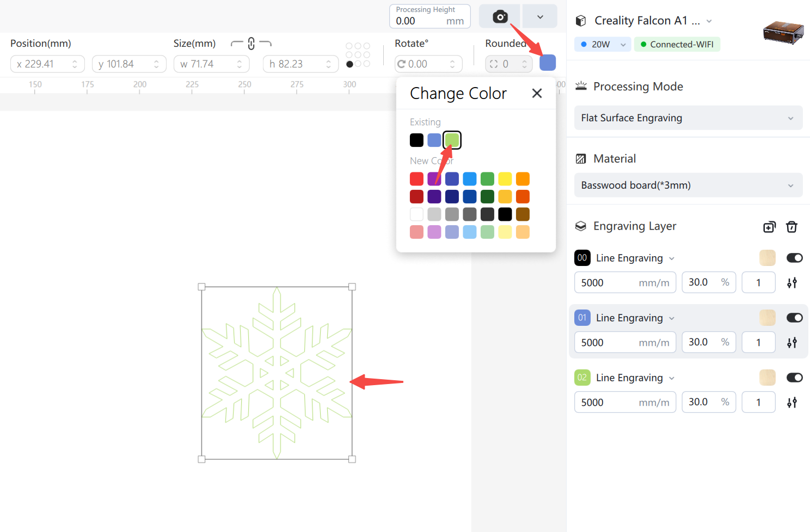The height and width of the screenshot is (532, 810).
Task: Click layer 00 material preview thumbnail
Action: click(x=768, y=258)
